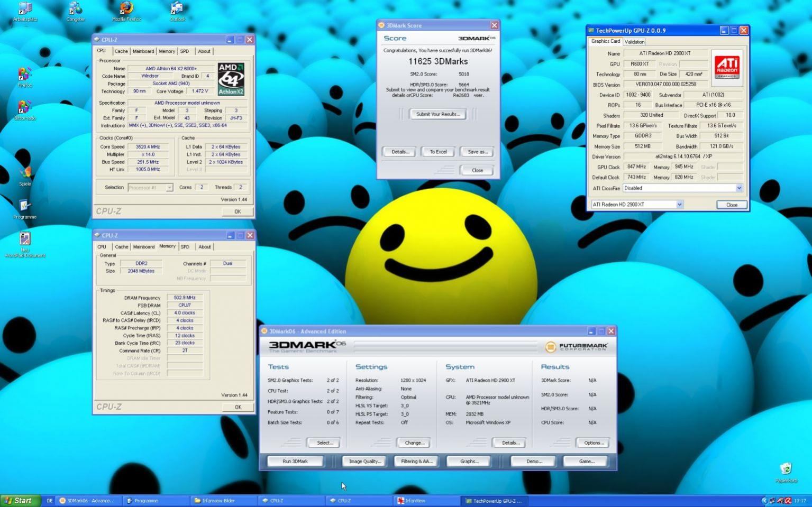This screenshot has height=507, width=812.
Task: Open Image Quality in 3DMark06
Action: point(364,462)
